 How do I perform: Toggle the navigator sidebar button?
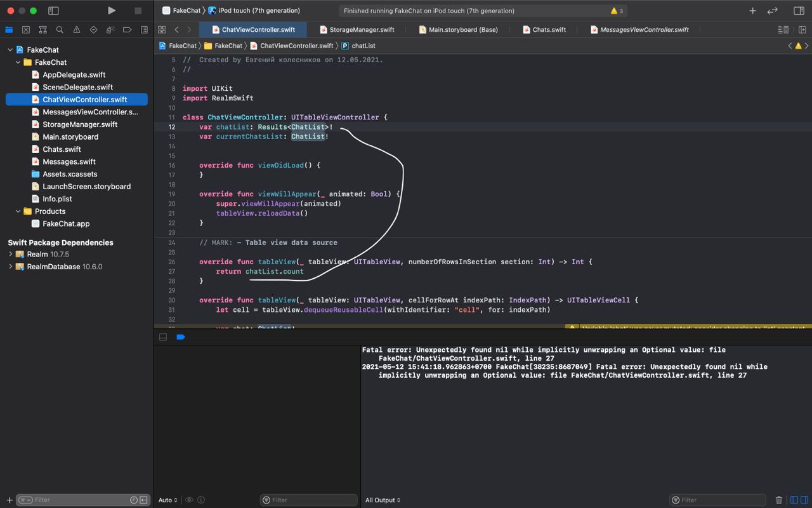pyautogui.click(x=53, y=11)
